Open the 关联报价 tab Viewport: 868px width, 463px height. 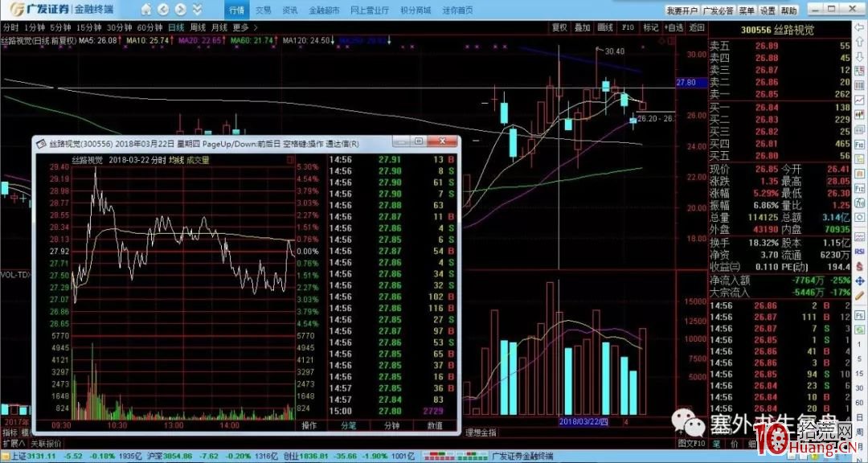46,444
